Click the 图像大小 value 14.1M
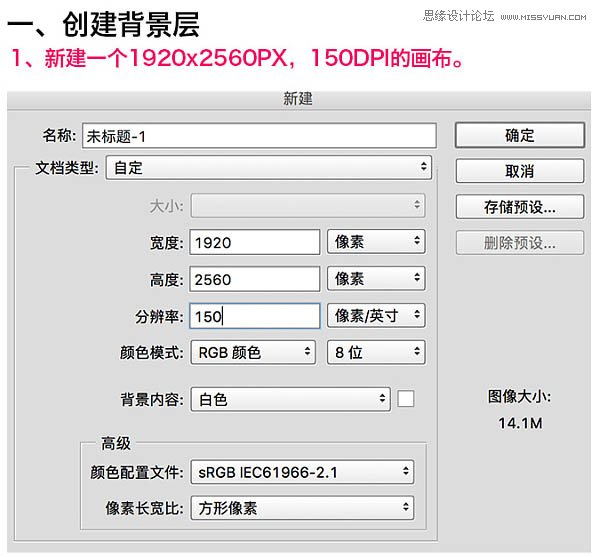Screen dimensions: 597x557 point(520,423)
